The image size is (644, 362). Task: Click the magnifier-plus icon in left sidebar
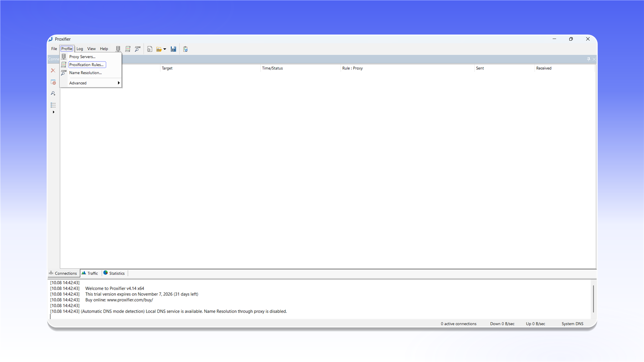[x=53, y=93]
